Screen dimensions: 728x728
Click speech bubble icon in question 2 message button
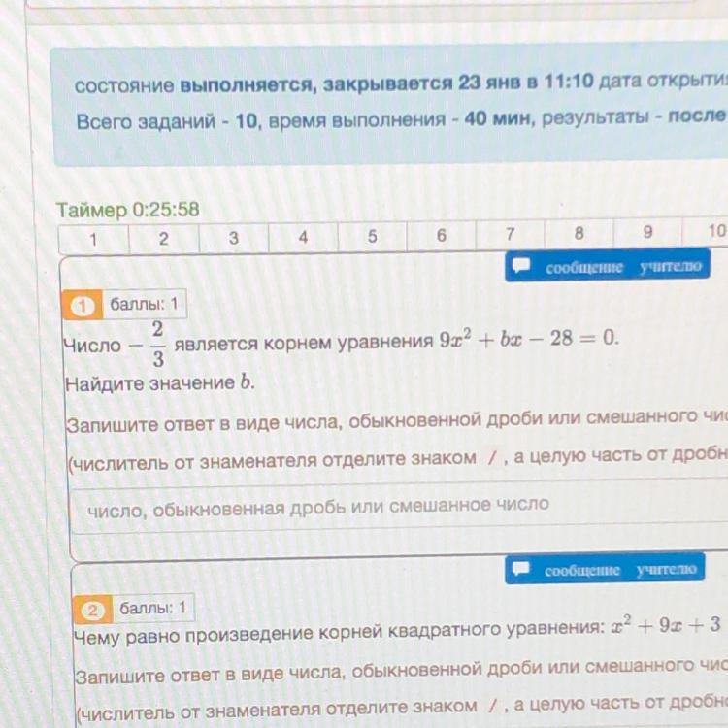pyautogui.click(x=520, y=569)
